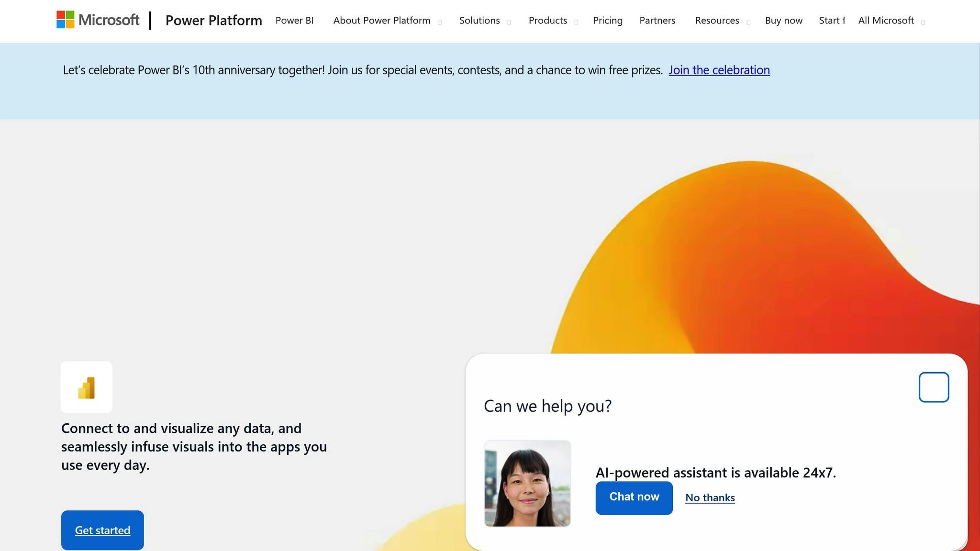The image size is (980, 551).
Task: Expand the Products dropdown
Action: [547, 20]
